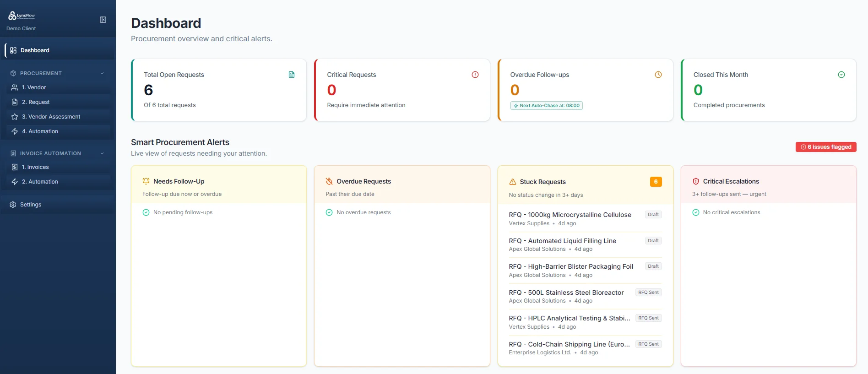Open RFQ - 1000kg Microcrystalline Cellulose
Image resolution: width=868 pixels, height=374 pixels.
(x=570, y=215)
